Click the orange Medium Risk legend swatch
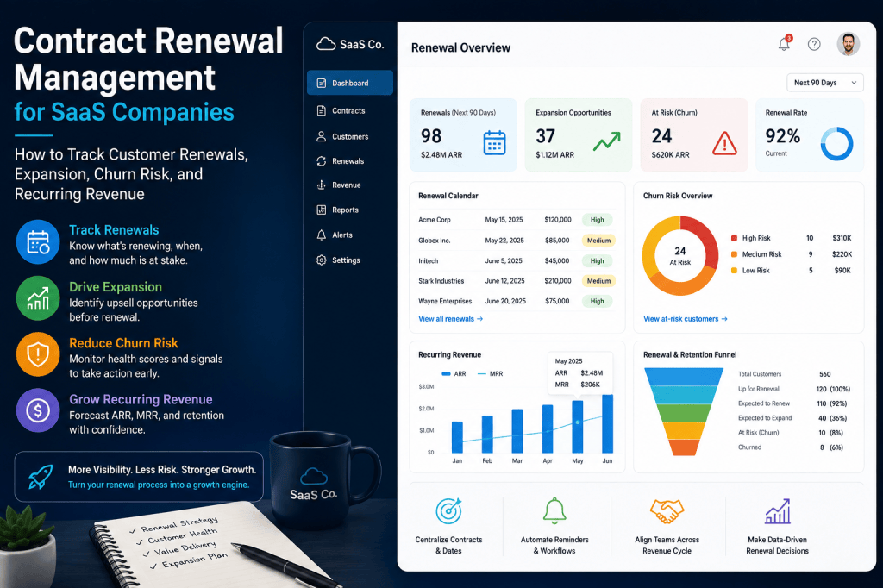883x588 pixels. (734, 254)
